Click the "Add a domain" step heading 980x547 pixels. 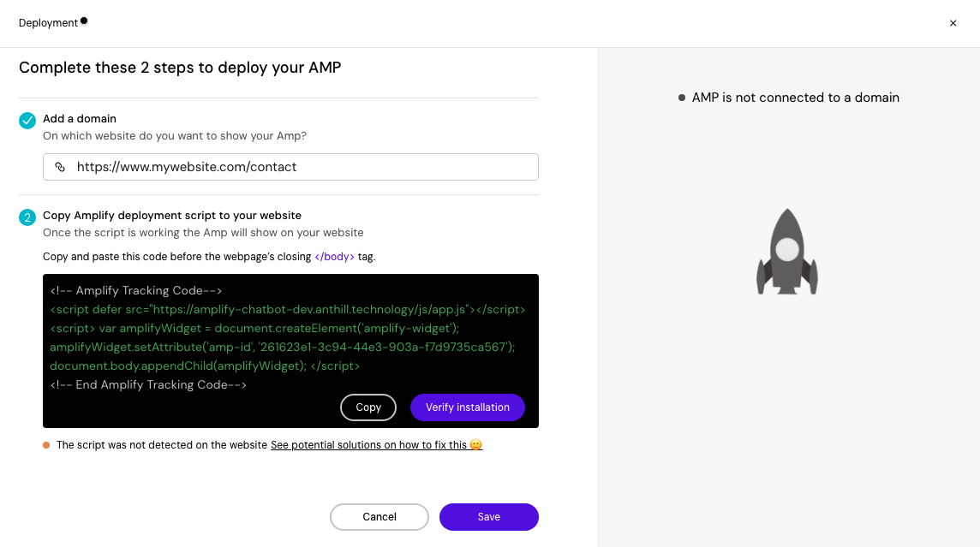80,119
